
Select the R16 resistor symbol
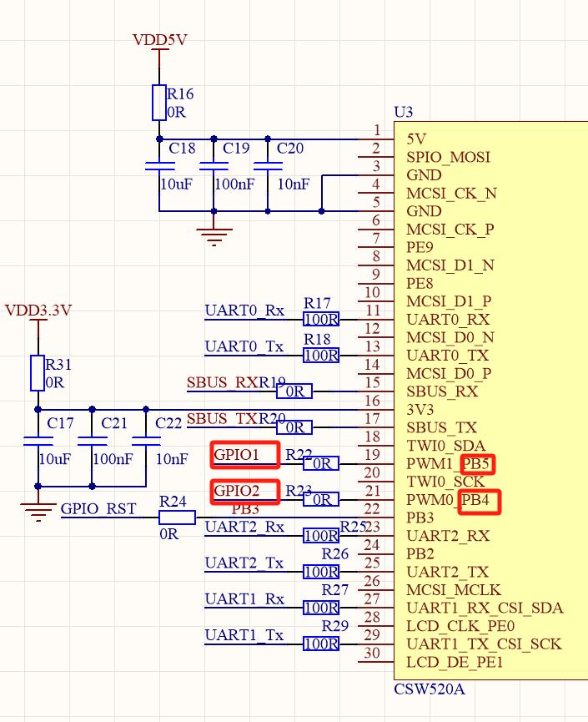tap(159, 102)
